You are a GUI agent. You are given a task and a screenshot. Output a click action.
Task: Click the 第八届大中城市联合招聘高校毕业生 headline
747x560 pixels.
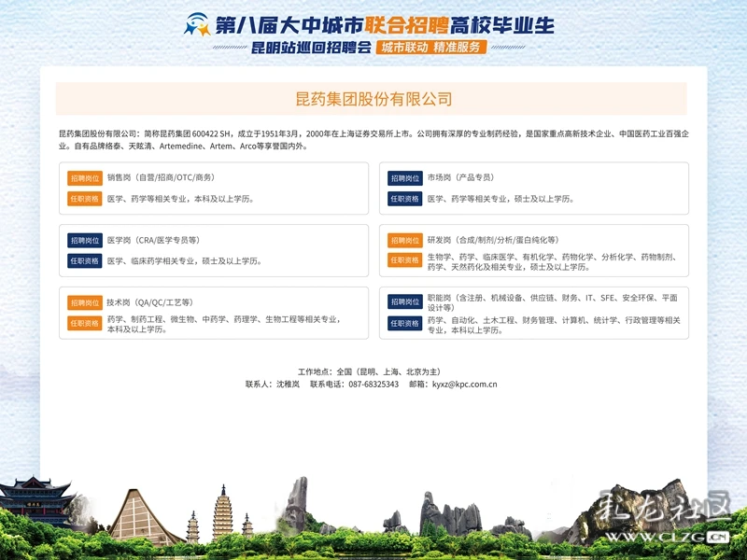tap(385, 25)
